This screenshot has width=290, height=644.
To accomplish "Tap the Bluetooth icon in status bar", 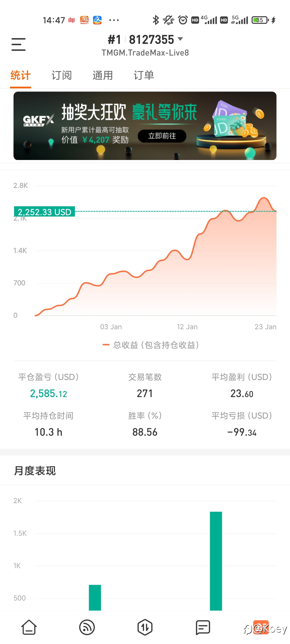I will click(x=156, y=20).
